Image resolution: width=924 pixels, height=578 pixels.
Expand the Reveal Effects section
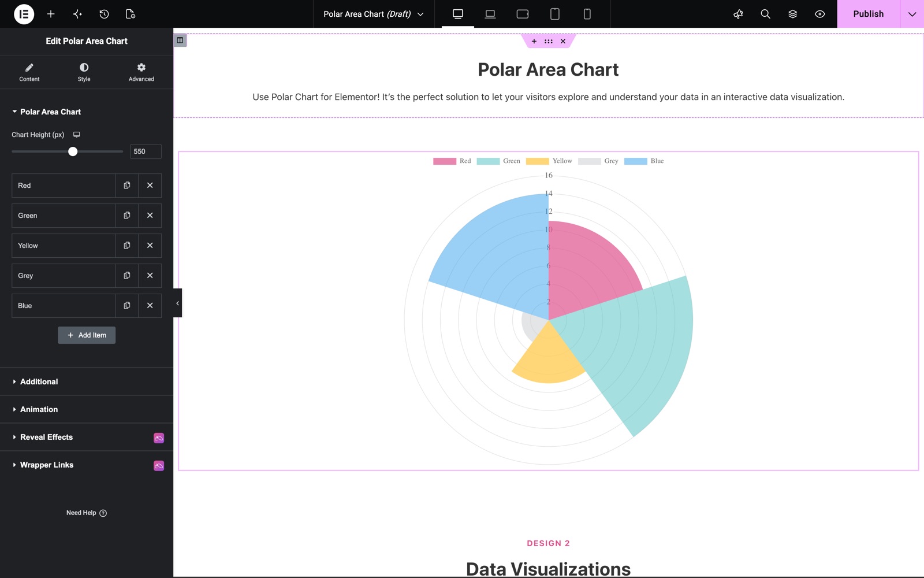click(87, 437)
